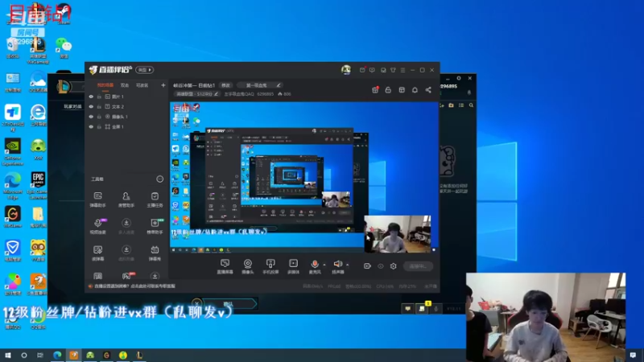
Task: Click the folder icon in League client window
Action: pos(451,105)
